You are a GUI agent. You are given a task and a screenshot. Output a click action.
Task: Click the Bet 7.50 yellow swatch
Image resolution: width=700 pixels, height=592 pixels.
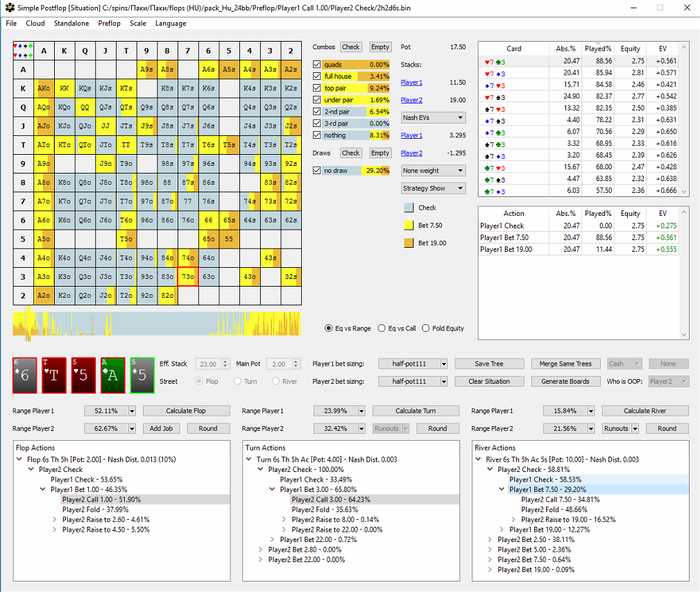point(408,225)
